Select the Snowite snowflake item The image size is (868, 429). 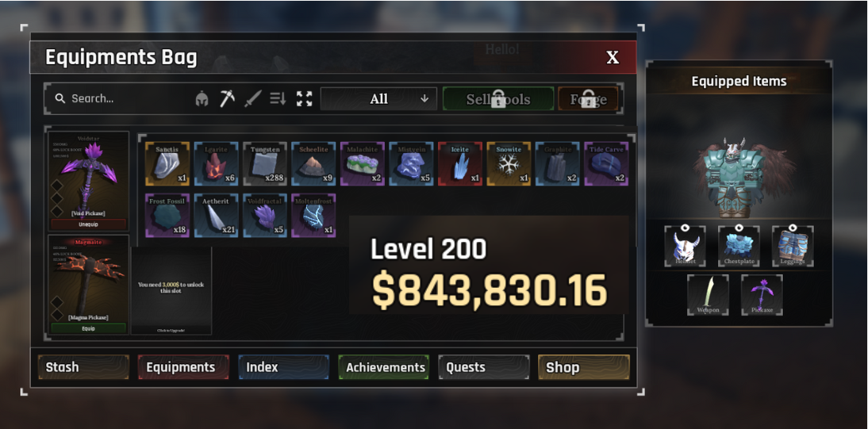[509, 164]
